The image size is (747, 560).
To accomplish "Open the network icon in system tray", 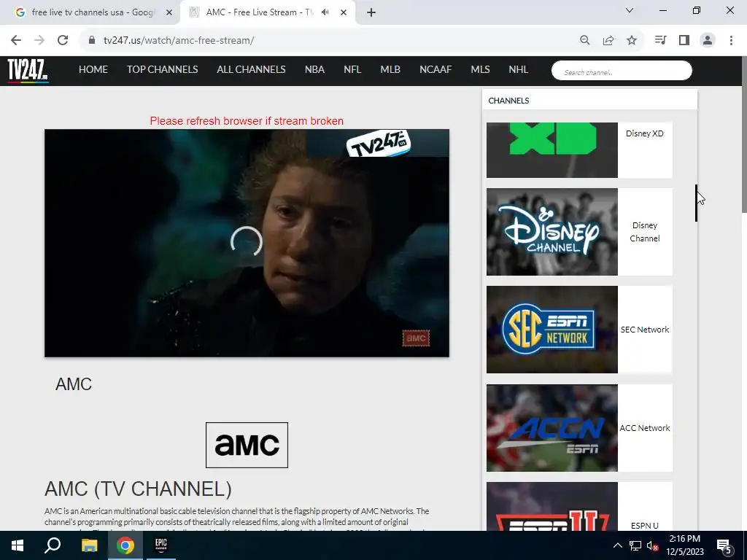I will pos(635,545).
